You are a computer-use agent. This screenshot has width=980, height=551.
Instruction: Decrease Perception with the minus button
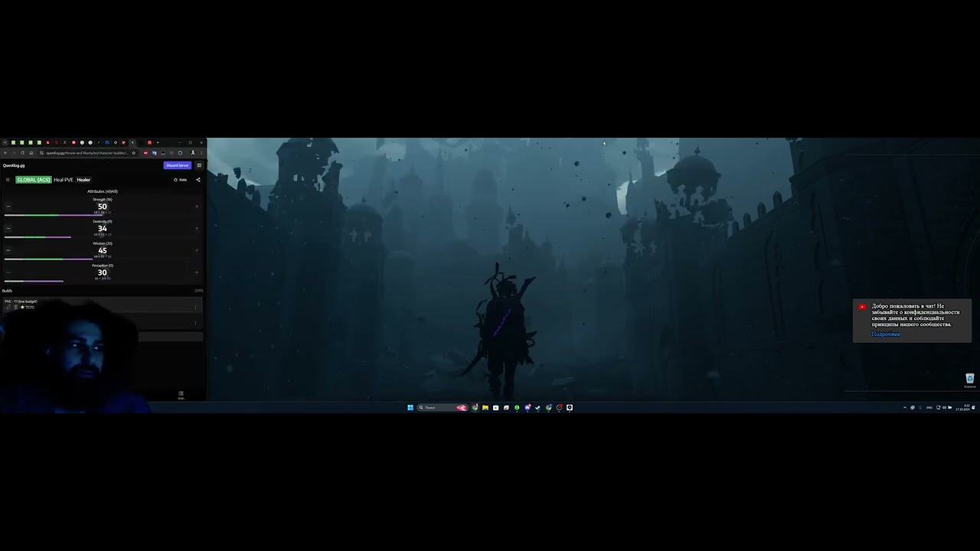tap(8, 272)
